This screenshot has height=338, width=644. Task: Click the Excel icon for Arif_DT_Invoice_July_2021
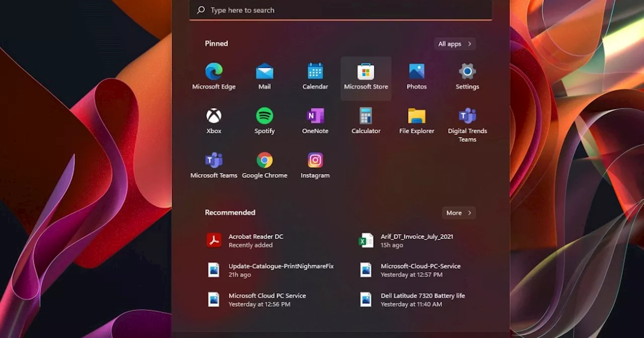coord(366,240)
